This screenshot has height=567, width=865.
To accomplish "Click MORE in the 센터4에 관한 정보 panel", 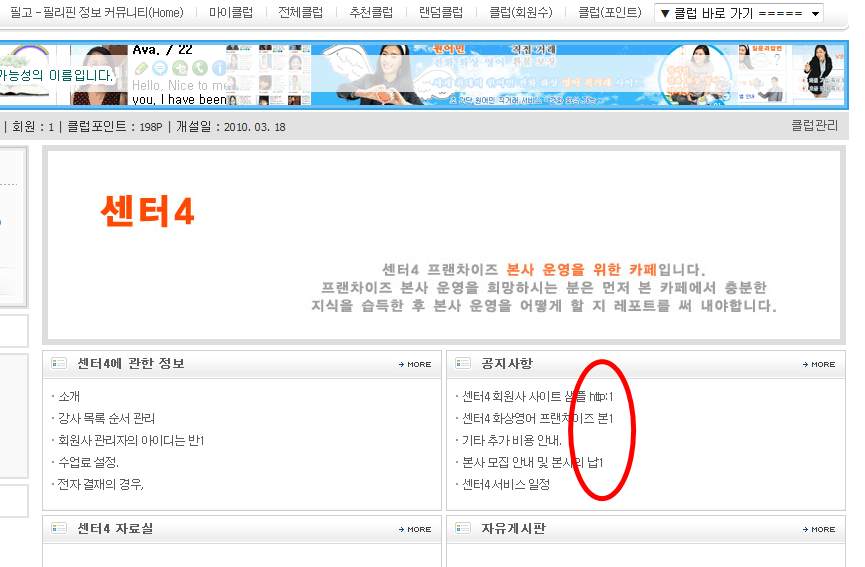I will [x=415, y=365].
